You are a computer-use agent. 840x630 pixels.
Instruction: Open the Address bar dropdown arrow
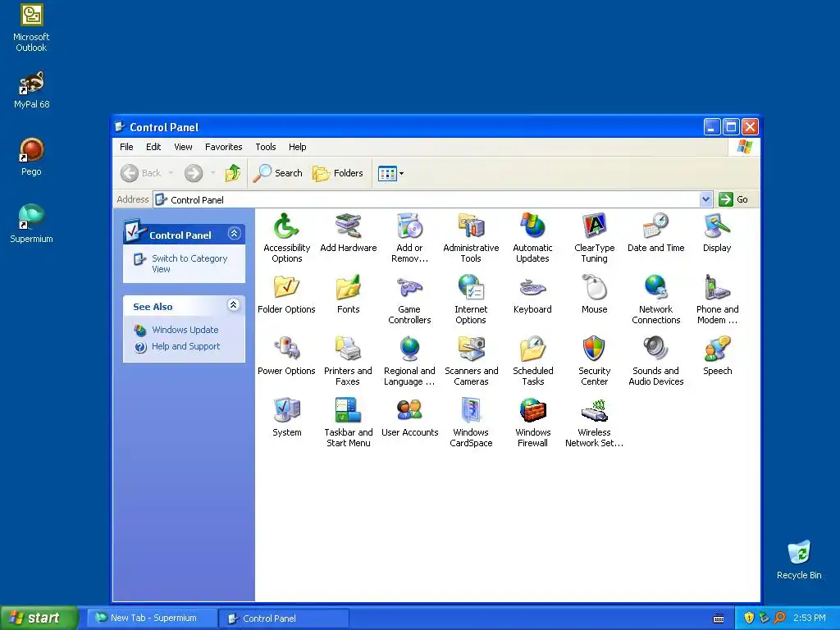(x=705, y=199)
